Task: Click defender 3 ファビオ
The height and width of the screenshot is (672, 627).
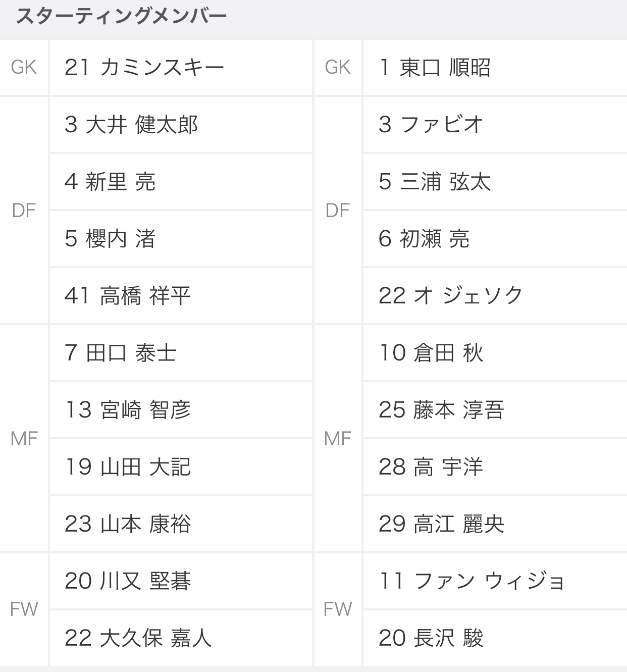Action: tap(431, 124)
